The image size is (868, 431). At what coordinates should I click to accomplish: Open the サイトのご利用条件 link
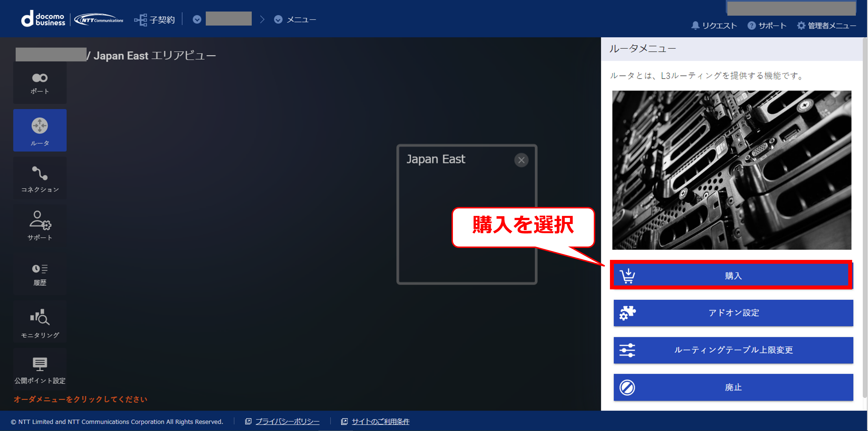click(x=381, y=422)
